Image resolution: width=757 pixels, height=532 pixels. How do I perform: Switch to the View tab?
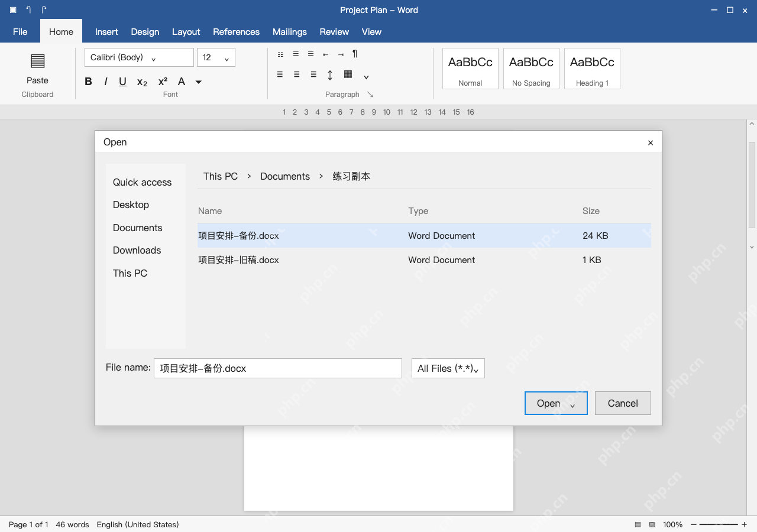[x=371, y=32]
